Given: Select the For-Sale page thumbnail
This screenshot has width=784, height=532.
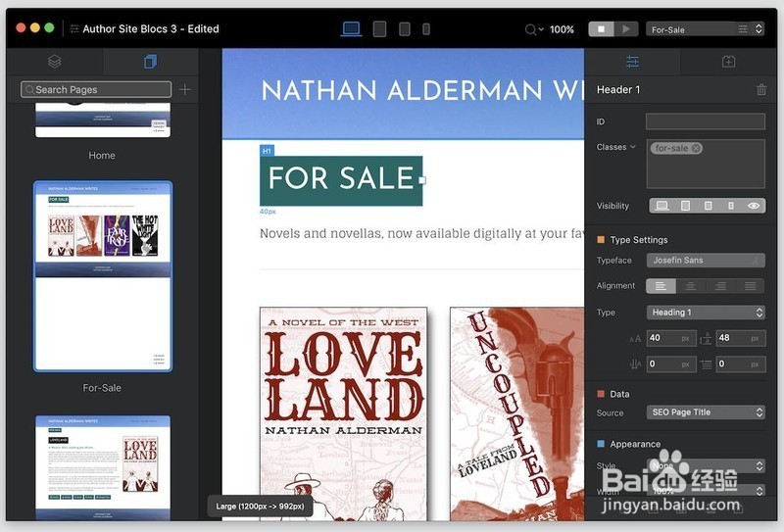Looking at the screenshot, I should pos(103,276).
